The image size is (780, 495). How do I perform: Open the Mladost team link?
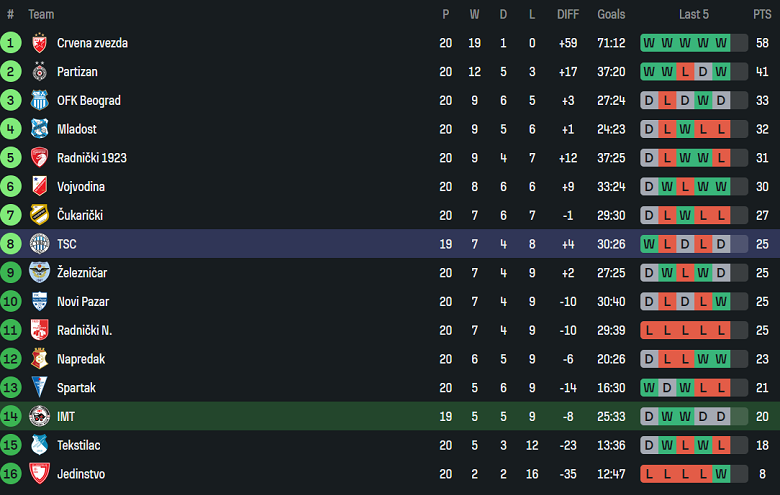coord(77,130)
